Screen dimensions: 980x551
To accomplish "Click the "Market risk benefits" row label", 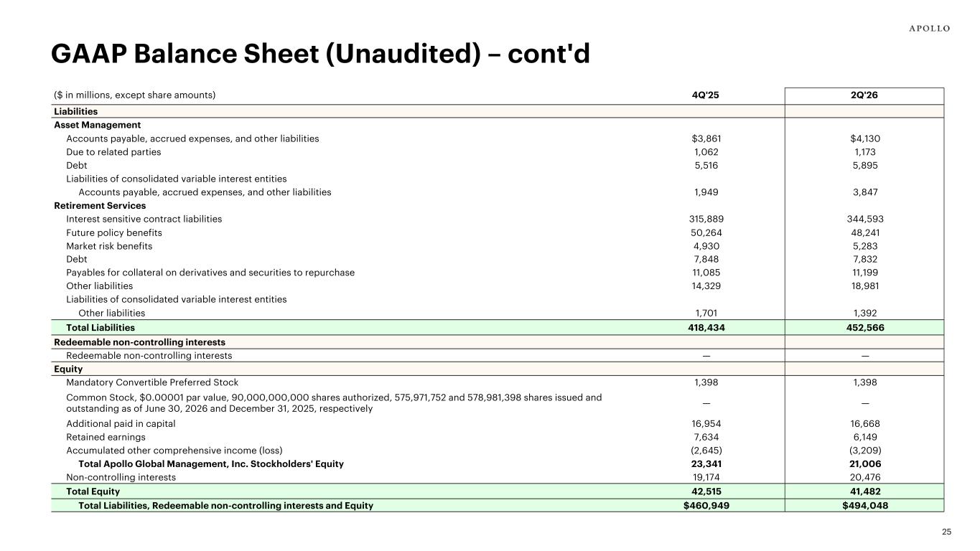I will click(109, 246).
